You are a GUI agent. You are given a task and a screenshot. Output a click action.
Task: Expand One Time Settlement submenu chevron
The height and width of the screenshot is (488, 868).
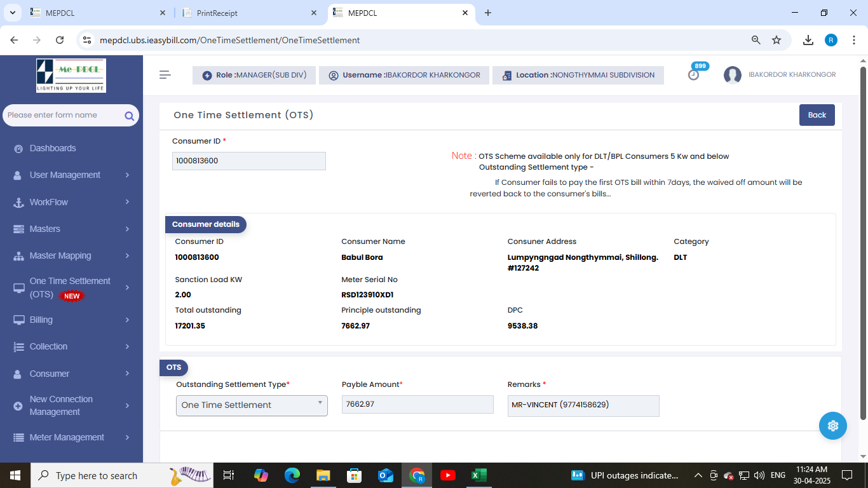coord(127,287)
